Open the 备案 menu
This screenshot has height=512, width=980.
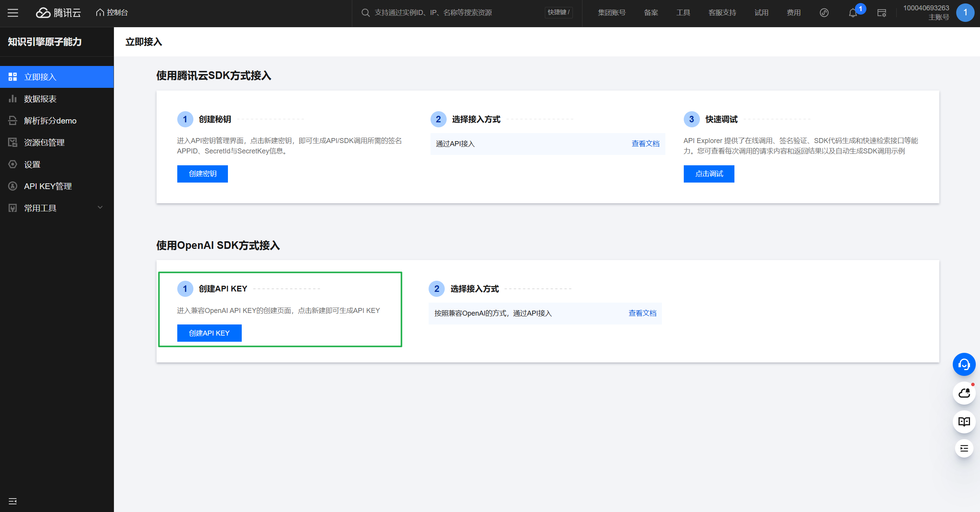[651, 13]
